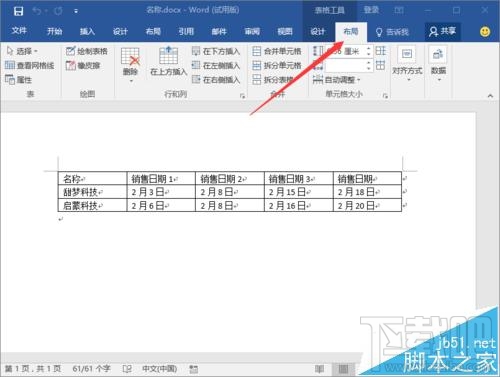Click the column width input field

[345, 65]
